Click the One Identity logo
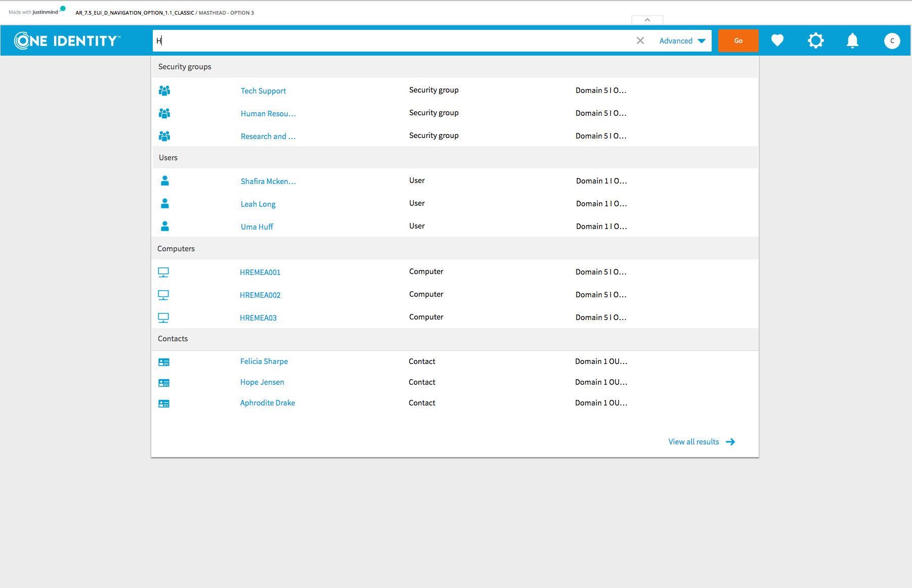912x588 pixels. click(67, 40)
